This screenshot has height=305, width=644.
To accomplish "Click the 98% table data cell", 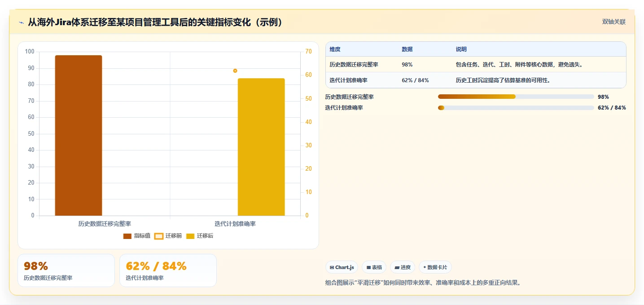I will (407, 65).
